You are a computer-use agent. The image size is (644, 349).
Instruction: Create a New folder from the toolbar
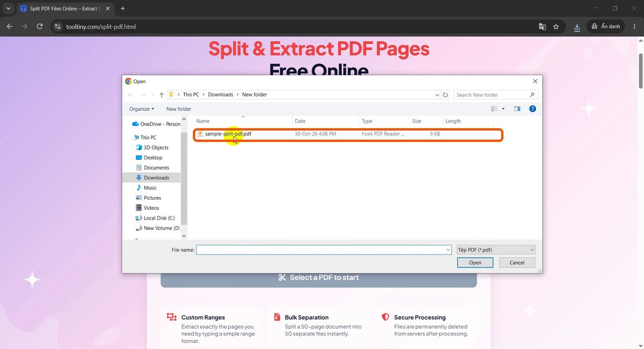(179, 109)
